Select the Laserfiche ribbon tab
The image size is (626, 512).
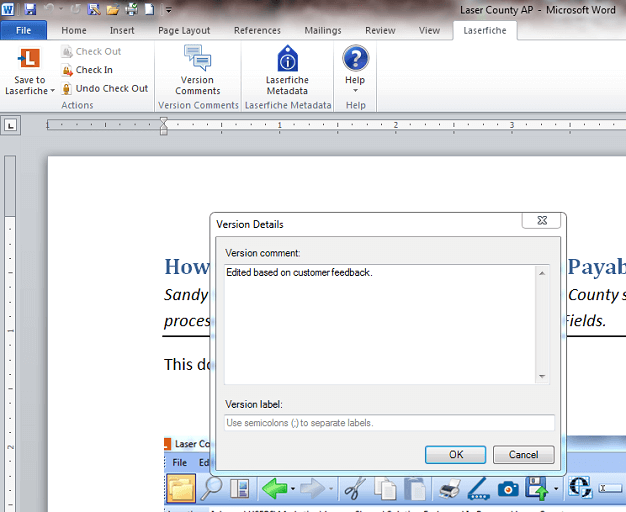tap(485, 30)
